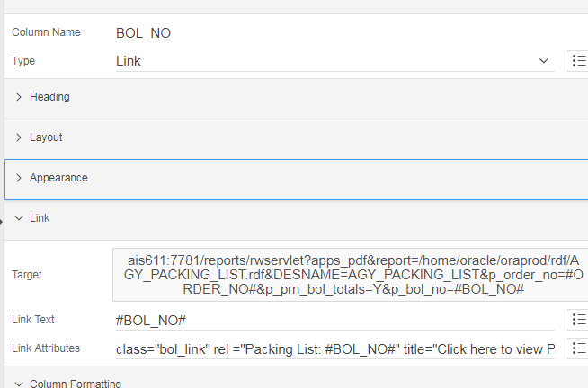
Task: Click the Target label
Action: 27,275
